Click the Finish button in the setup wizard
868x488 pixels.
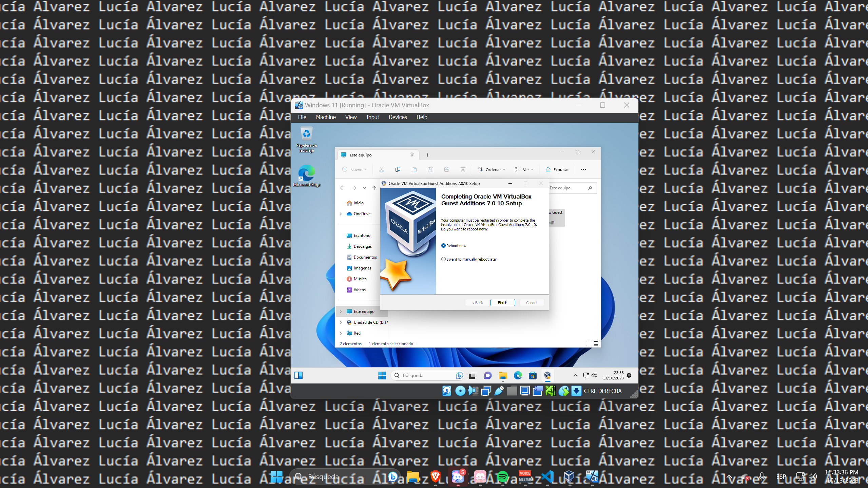pyautogui.click(x=502, y=302)
